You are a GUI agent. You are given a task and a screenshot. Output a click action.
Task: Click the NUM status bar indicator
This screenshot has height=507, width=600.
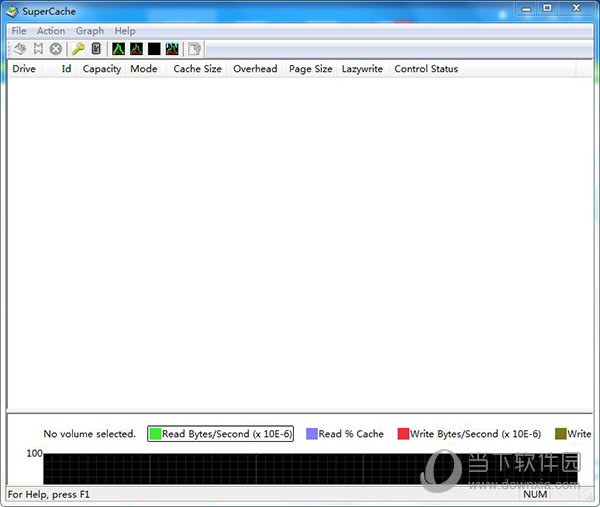535,494
